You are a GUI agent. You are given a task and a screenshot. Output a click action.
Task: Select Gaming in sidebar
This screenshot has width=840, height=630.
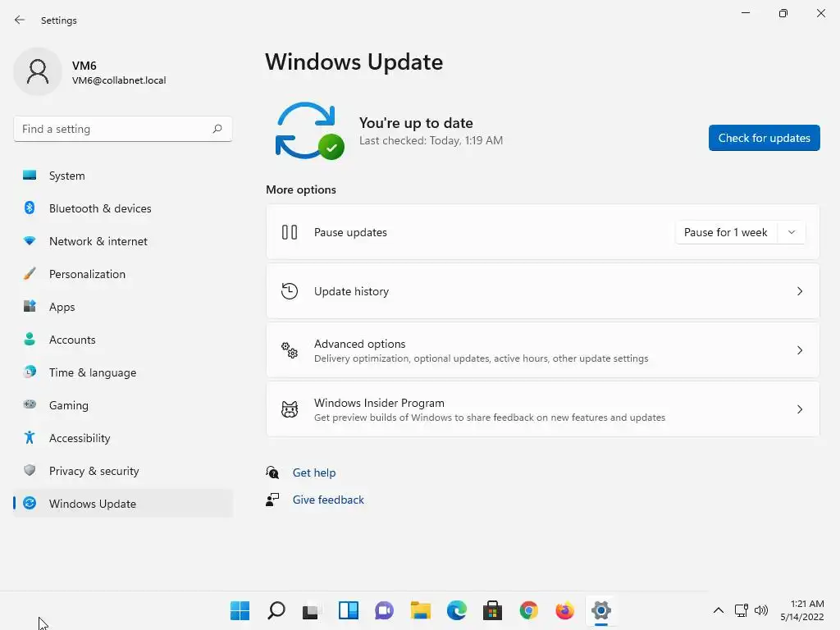(123, 405)
